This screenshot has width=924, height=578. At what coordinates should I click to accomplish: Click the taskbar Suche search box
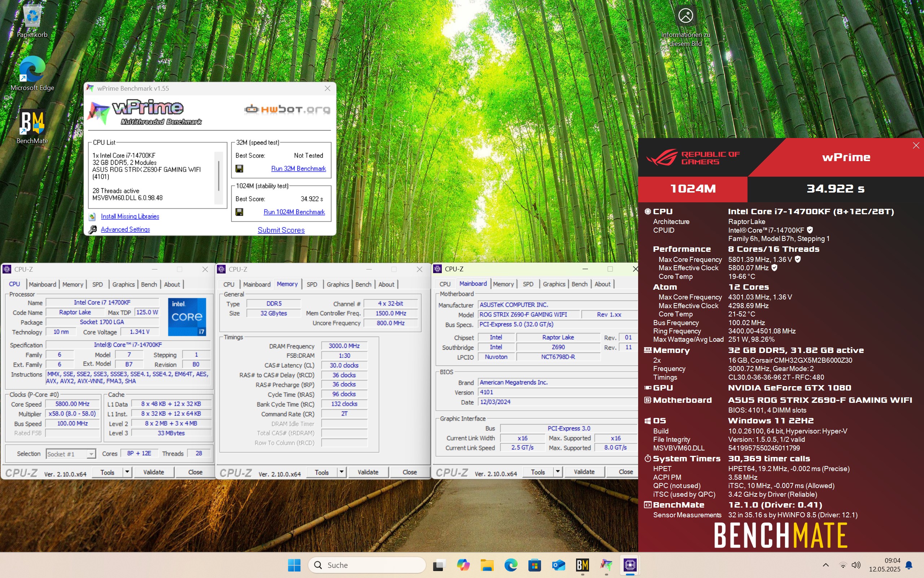[367, 565]
